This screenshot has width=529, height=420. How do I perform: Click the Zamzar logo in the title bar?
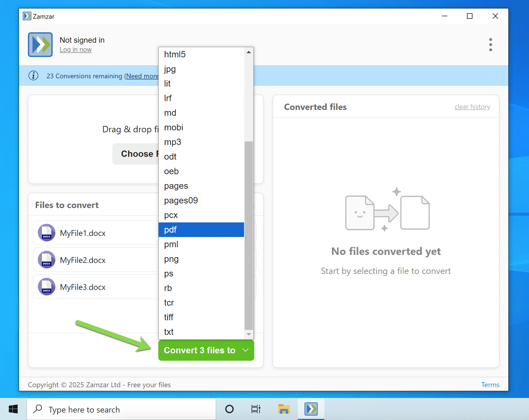[x=27, y=16]
